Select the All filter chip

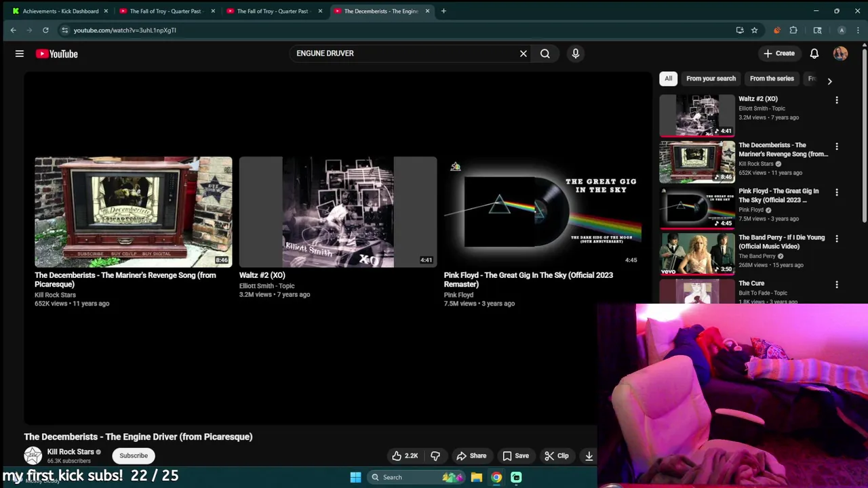(x=669, y=79)
